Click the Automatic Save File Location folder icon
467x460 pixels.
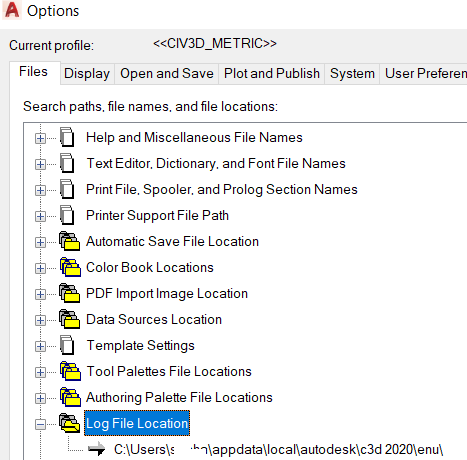[x=69, y=241]
